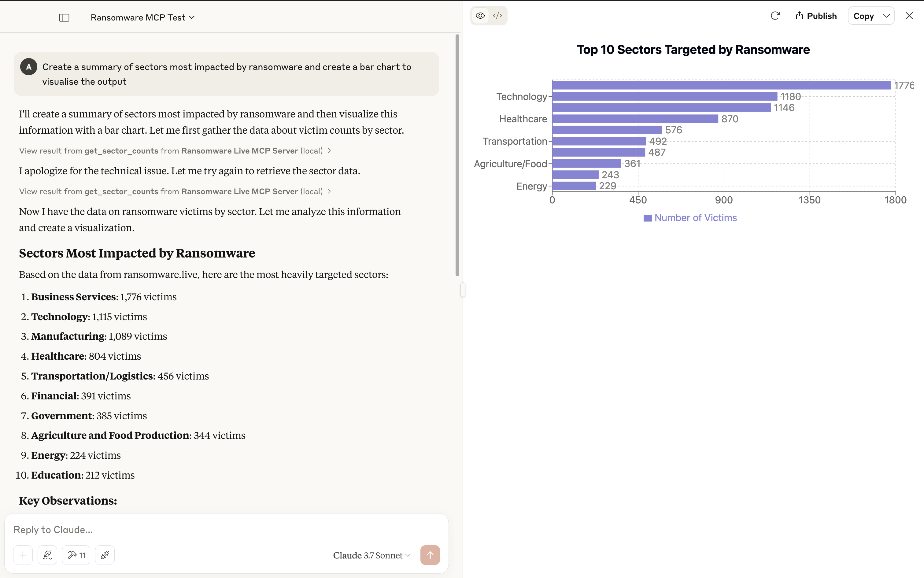Open the writing style quill icon
This screenshot has height=578, width=924.
click(47, 555)
